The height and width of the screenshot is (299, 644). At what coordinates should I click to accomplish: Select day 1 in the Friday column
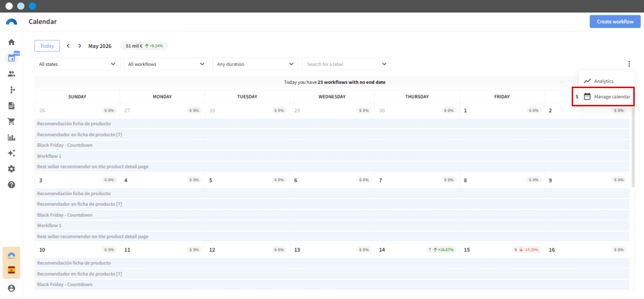pos(465,111)
